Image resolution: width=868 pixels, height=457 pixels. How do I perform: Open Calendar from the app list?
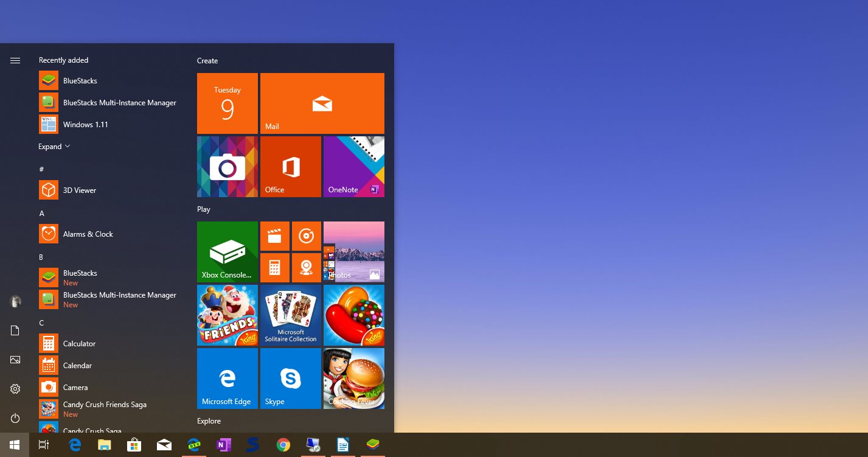tap(111, 365)
